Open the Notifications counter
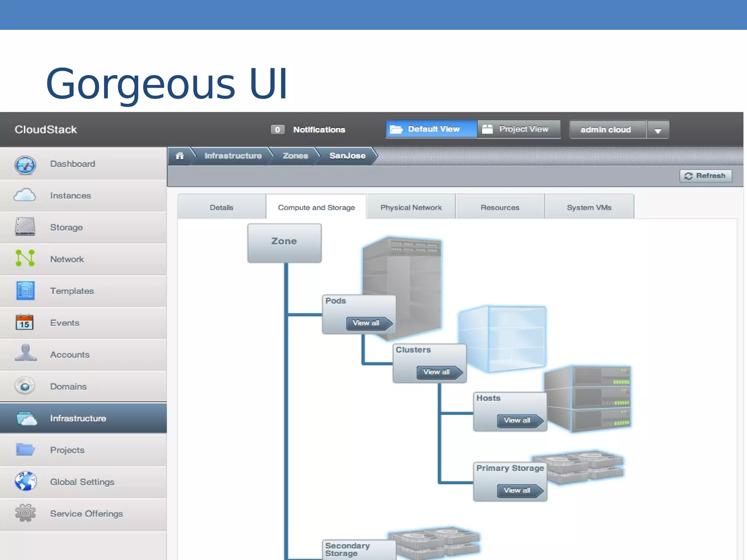Screen dimensions: 747x560 click(x=277, y=130)
